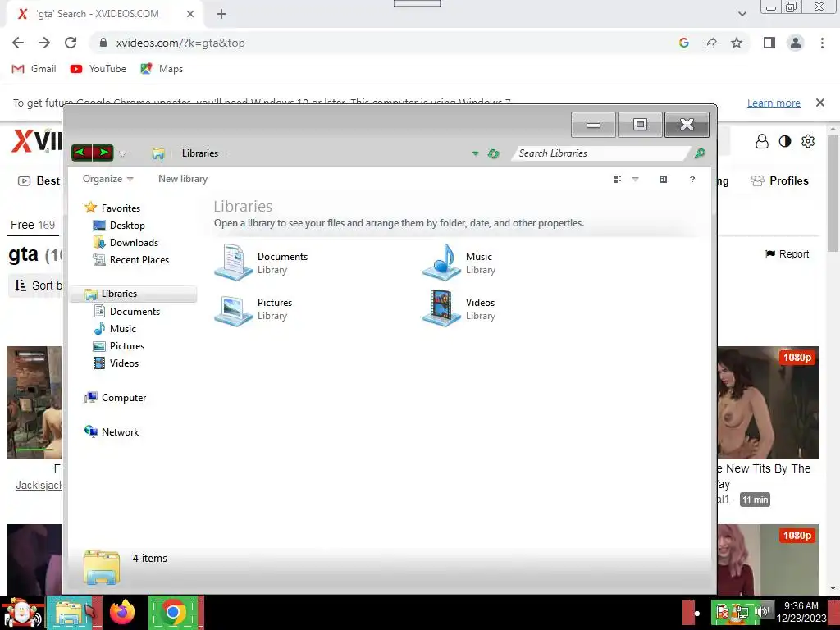This screenshot has width=840, height=630.
Task: Open website settings gear icon
Action: click(808, 141)
